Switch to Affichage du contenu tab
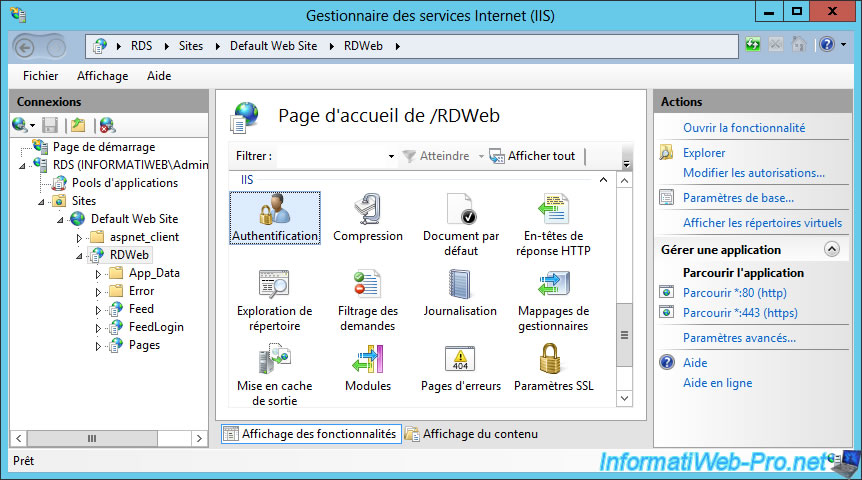 click(471, 434)
